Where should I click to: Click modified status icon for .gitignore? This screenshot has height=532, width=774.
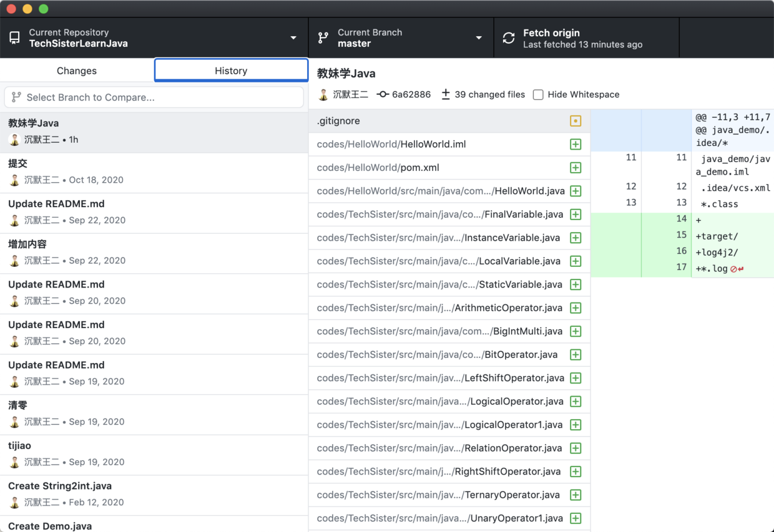point(576,121)
